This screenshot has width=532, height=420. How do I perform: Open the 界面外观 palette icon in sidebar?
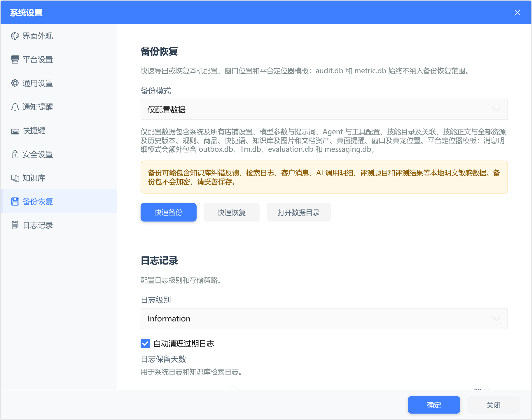click(x=15, y=36)
